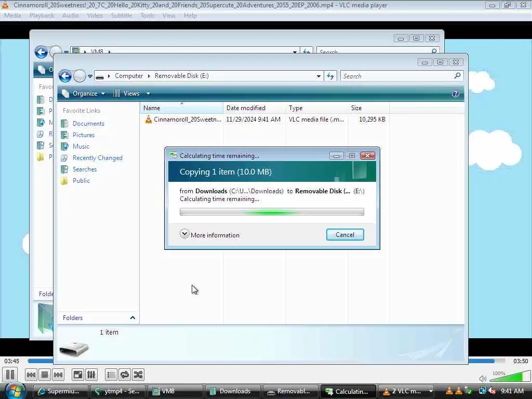Sort files by Date modified column

point(255,108)
